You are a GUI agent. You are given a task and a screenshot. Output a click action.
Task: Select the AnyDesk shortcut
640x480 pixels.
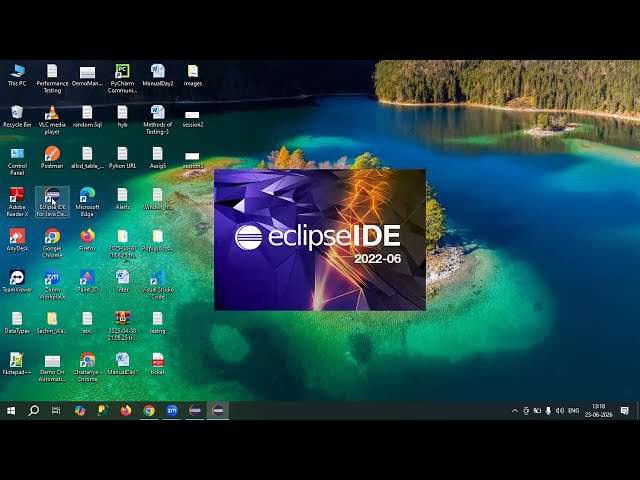coord(17,240)
